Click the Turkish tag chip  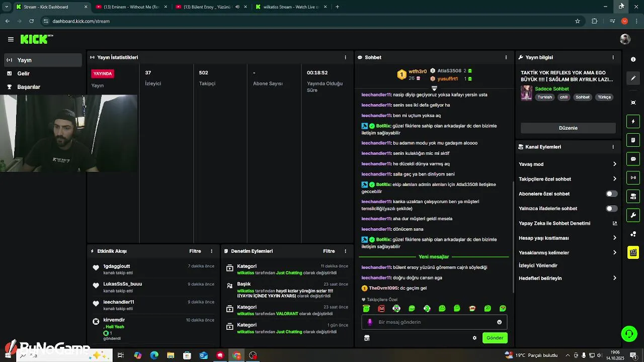pos(544,97)
